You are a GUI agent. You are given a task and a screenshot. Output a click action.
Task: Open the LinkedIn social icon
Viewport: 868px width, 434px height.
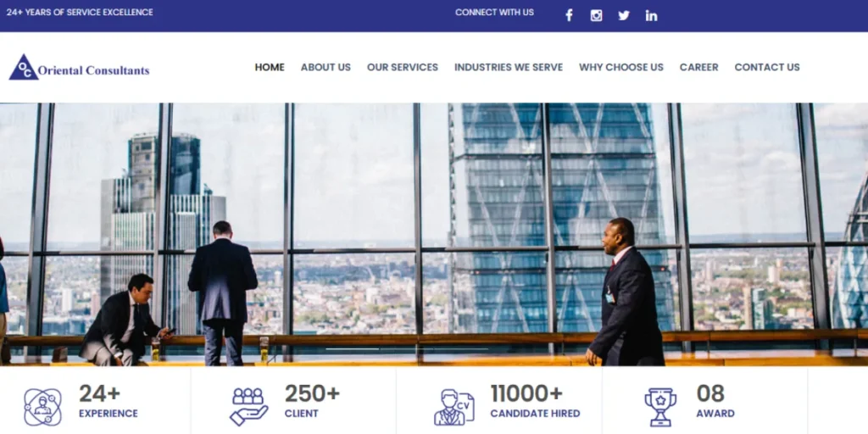pyautogui.click(x=651, y=15)
